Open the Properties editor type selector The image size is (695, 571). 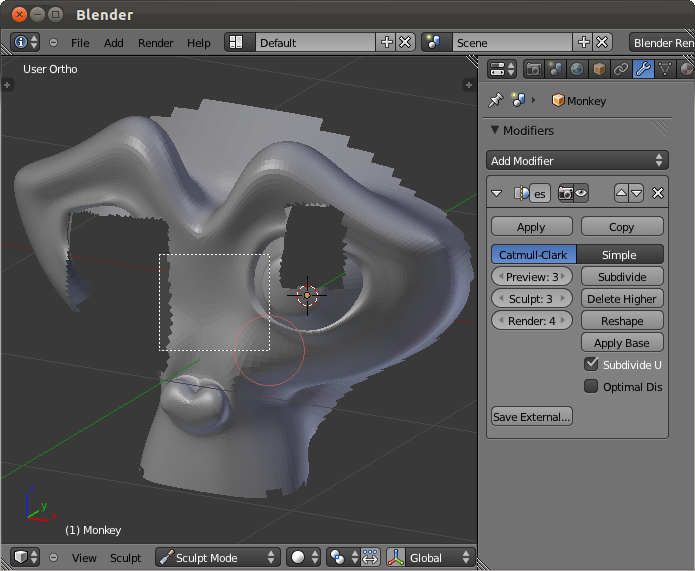[502, 69]
